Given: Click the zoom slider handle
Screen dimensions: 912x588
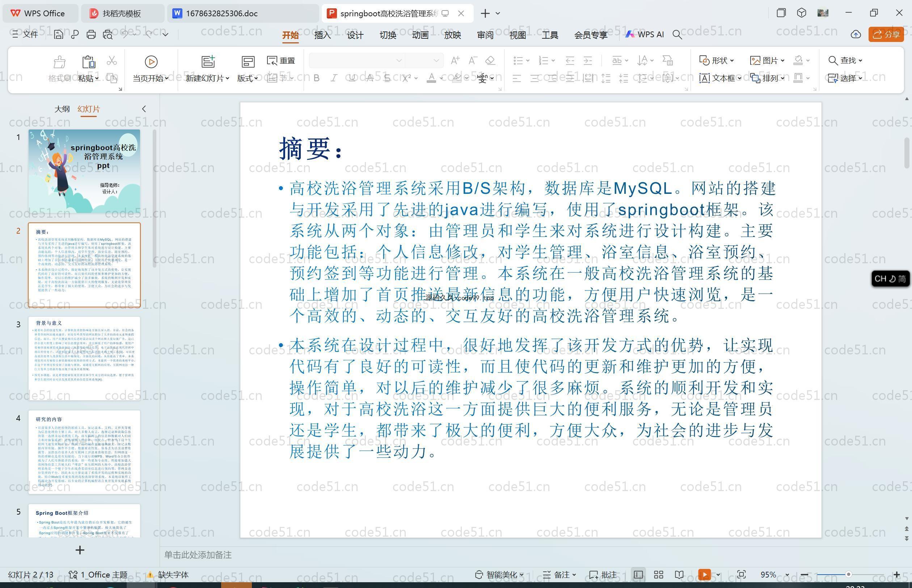Looking at the screenshot, I should tap(848, 575).
